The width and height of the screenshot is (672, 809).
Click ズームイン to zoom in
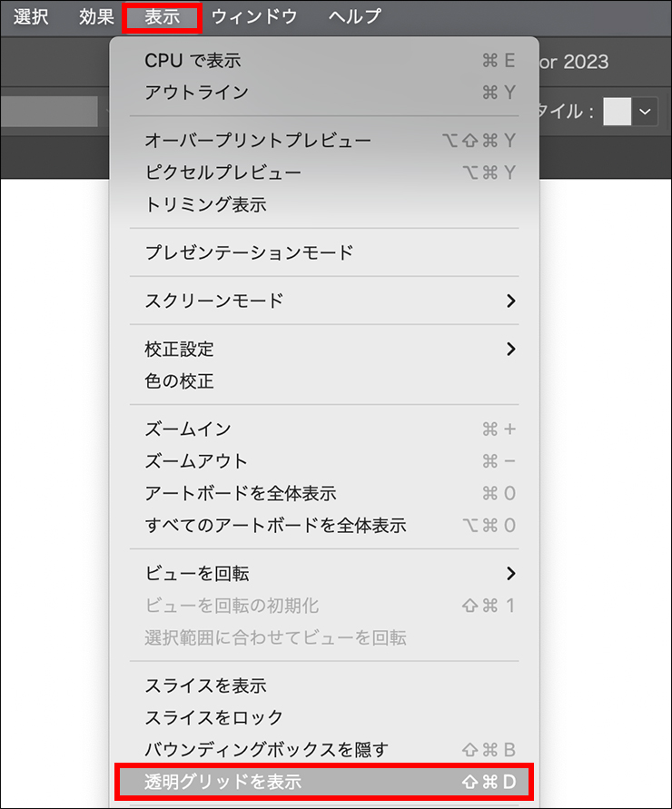tap(188, 429)
